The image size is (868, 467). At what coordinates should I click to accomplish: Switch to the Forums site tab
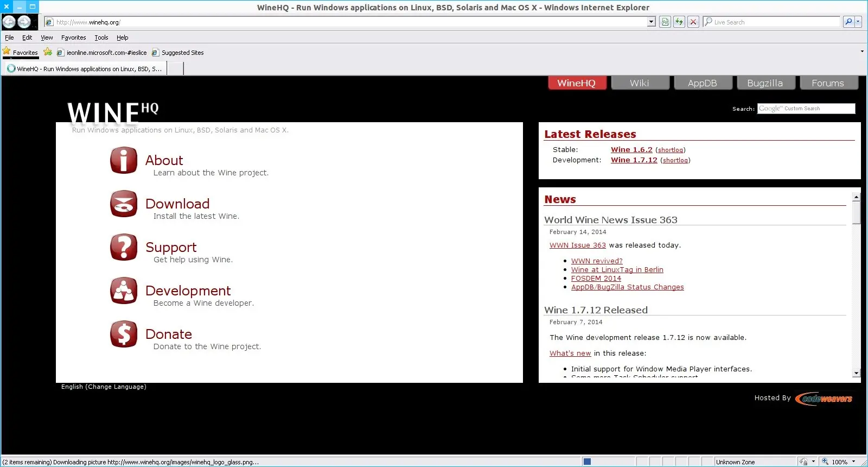(x=828, y=83)
